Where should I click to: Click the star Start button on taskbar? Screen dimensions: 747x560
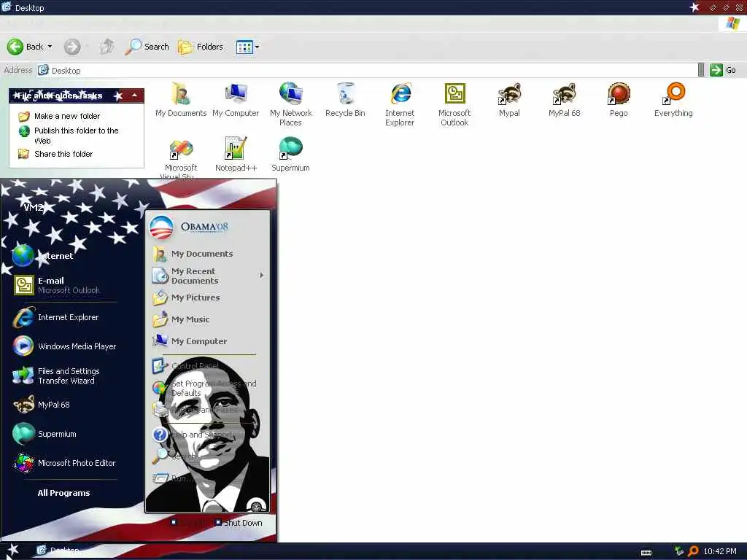[x=13, y=551]
